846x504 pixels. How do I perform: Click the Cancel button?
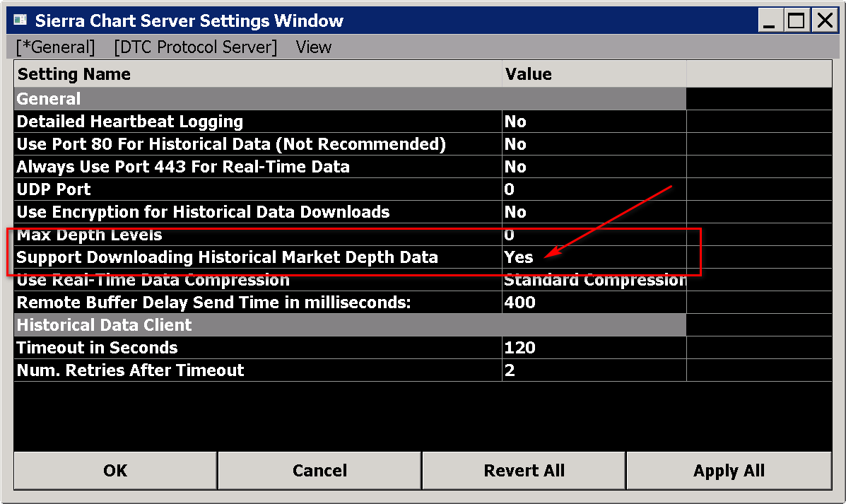click(319, 471)
